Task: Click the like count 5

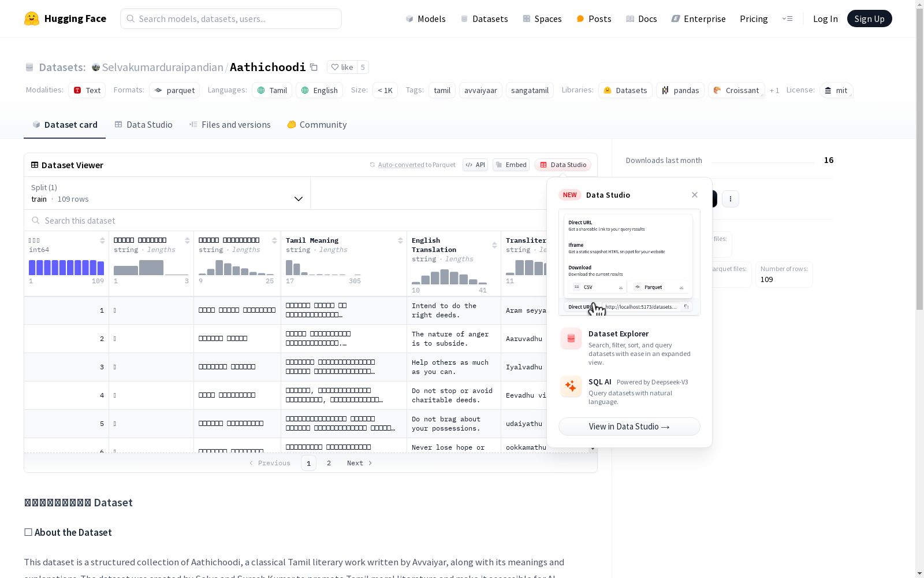Action: 363,67
